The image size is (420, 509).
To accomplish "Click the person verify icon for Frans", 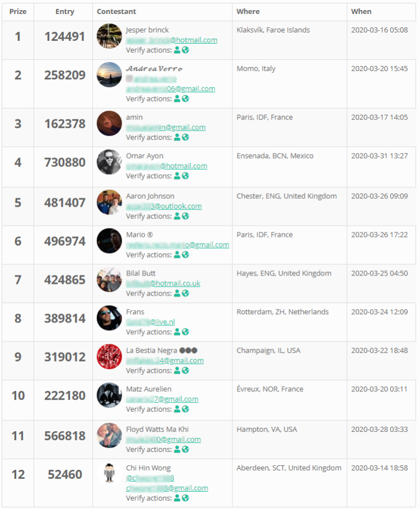I will click(177, 331).
